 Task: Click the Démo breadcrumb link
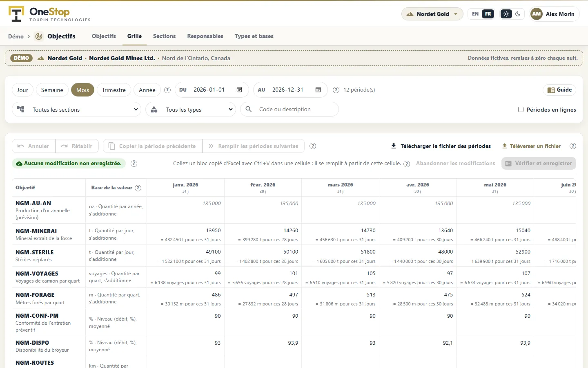coord(16,36)
